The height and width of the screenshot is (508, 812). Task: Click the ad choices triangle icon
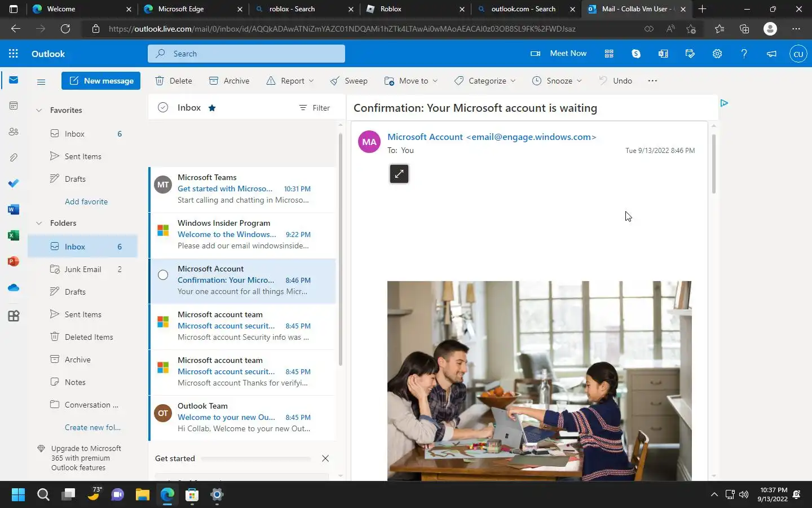[724, 103]
